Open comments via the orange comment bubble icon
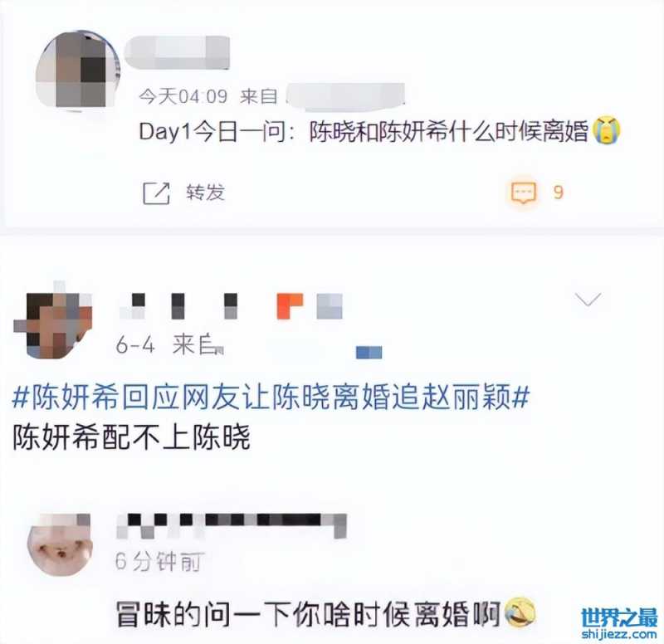 [x=524, y=193]
